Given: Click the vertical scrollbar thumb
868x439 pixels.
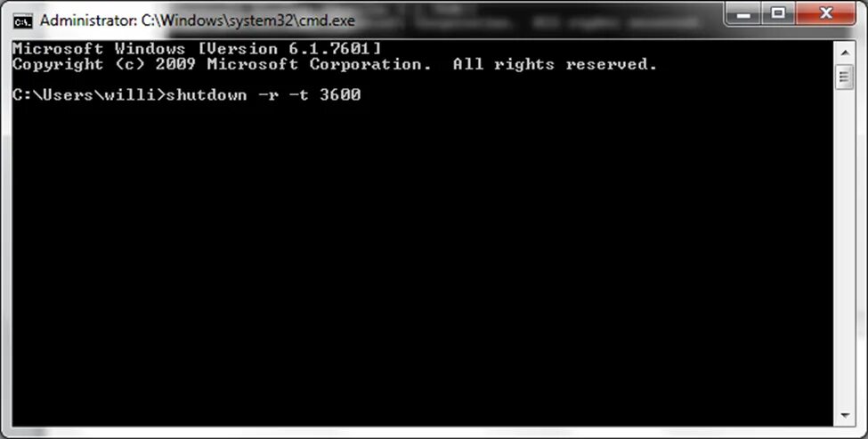Looking at the screenshot, I should (845, 77).
